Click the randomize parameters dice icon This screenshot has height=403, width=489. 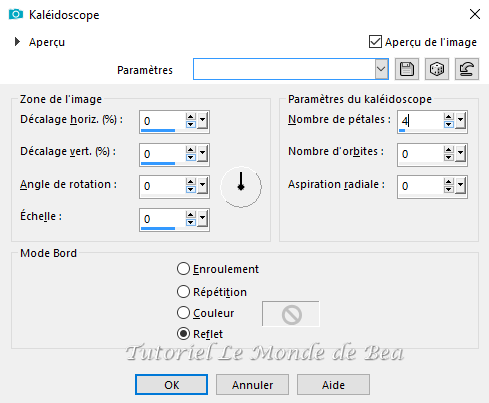437,69
